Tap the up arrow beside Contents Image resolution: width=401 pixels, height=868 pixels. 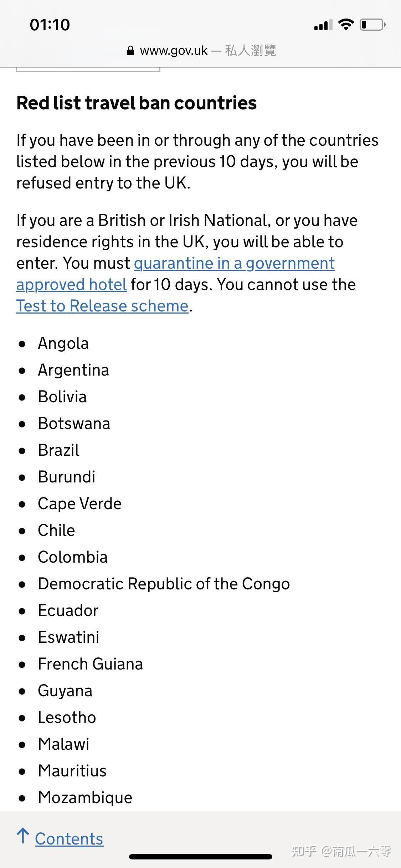tap(23, 836)
